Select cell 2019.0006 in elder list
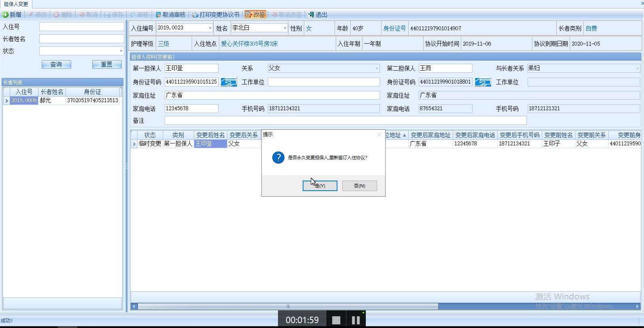This screenshot has width=644, height=328. pos(24,101)
